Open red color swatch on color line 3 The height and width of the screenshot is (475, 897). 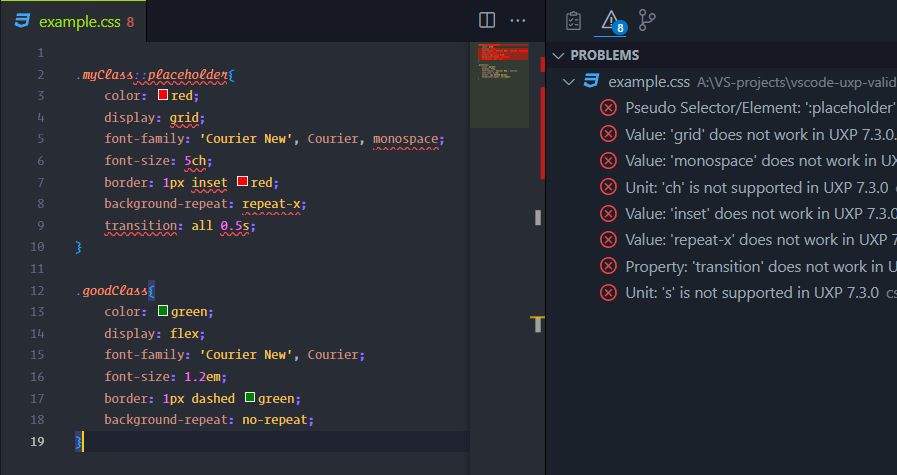(x=162, y=94)
